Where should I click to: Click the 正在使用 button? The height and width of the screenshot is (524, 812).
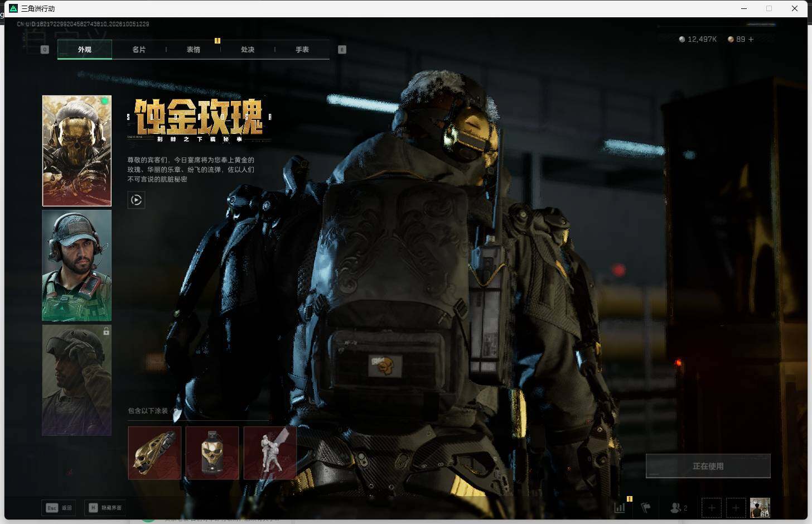click(x=708, y=466)
